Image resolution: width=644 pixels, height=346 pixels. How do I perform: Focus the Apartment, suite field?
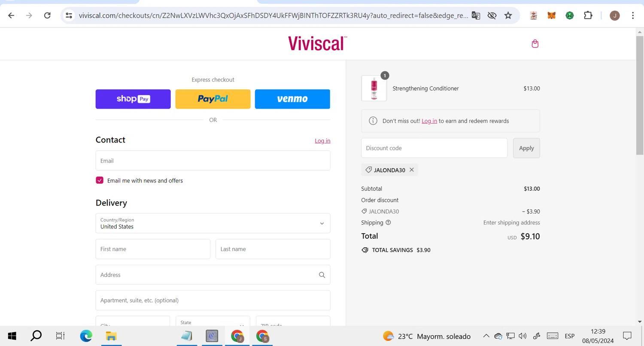(213, 300)
